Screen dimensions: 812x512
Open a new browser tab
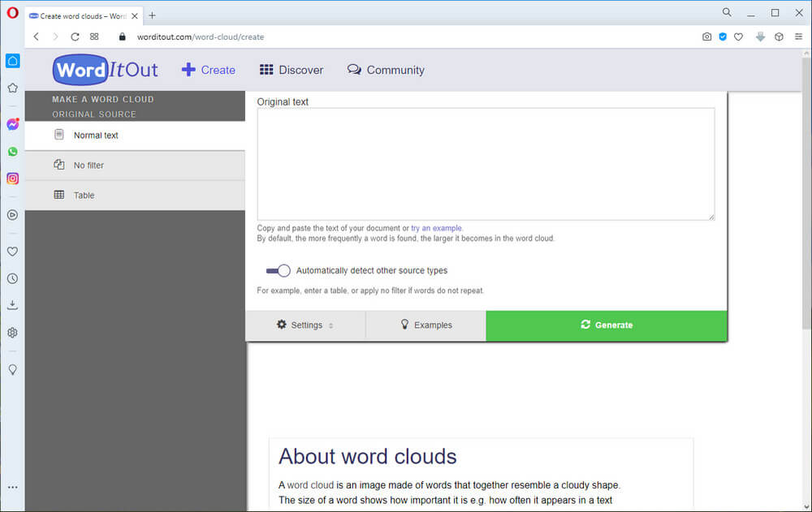pyautogui.click(x=153, y=15)
